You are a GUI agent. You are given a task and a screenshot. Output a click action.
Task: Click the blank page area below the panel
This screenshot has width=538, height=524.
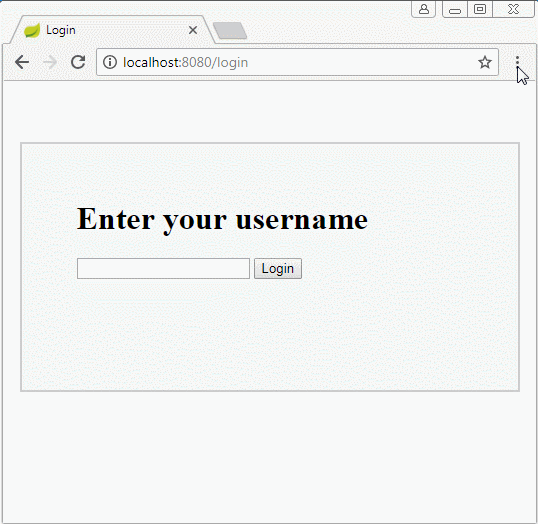(270, 456)
